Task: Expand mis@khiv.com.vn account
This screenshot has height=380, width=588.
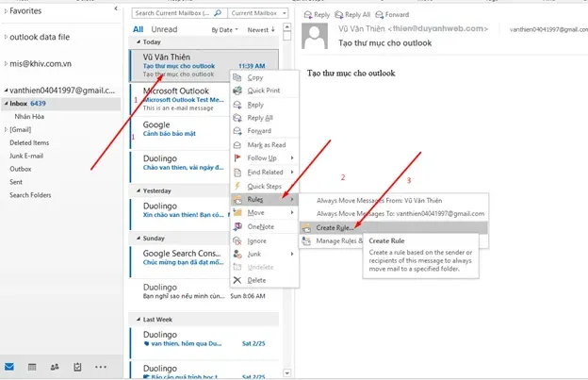Action: pyautogui.click(x=6, y=64)
